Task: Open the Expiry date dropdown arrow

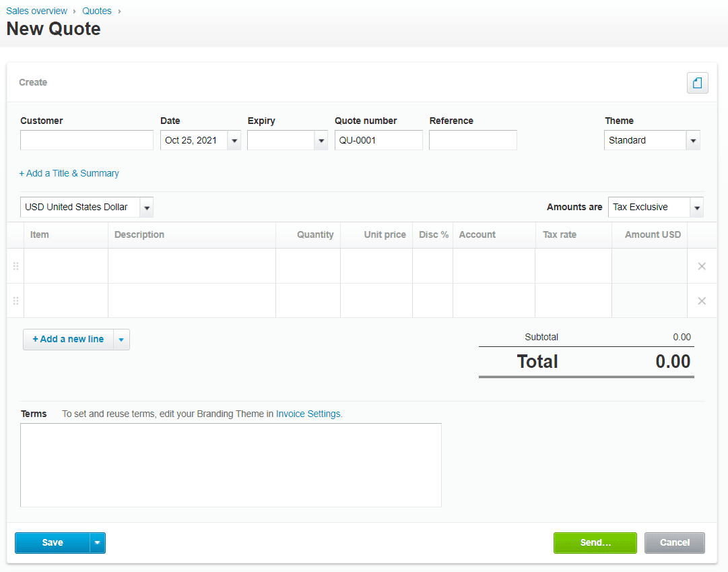Action: tap(321, 140)
